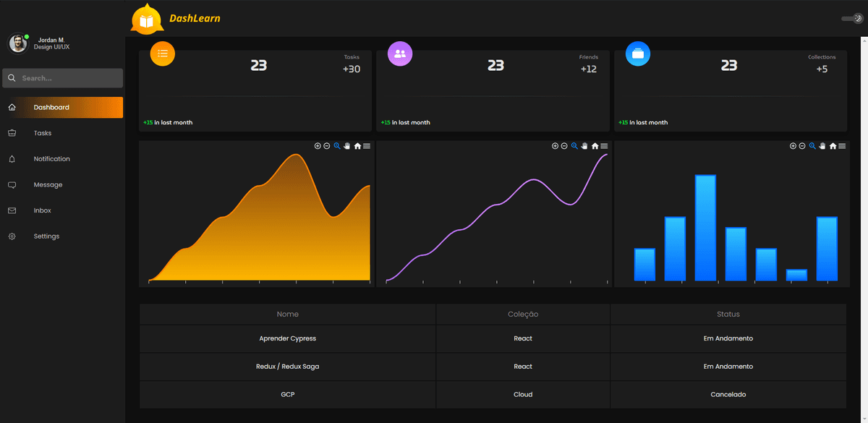Click the pan hand icon on the line chart
The image size is (868, 423).
click(x=586, y=145)
